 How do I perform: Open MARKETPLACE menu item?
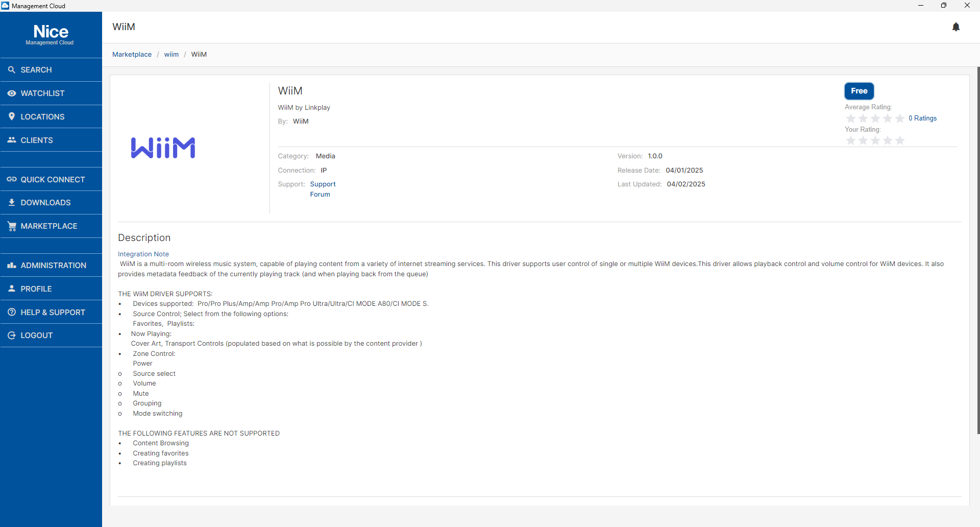(x=51, y=226)
